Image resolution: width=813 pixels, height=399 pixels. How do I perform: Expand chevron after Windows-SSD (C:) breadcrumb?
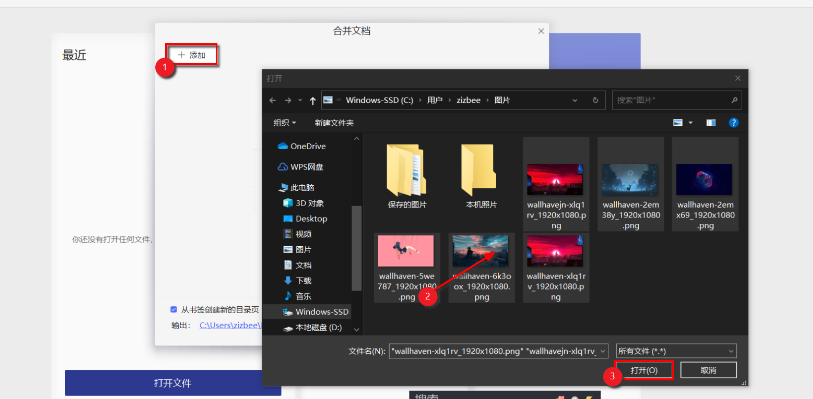(420, 101)
